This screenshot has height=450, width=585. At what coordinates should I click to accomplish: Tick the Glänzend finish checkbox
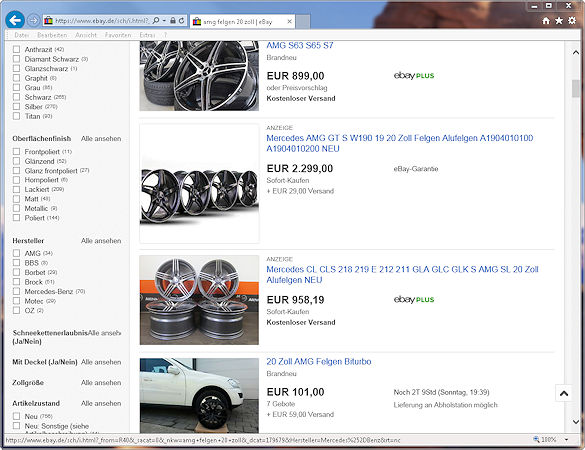(16, 161)
